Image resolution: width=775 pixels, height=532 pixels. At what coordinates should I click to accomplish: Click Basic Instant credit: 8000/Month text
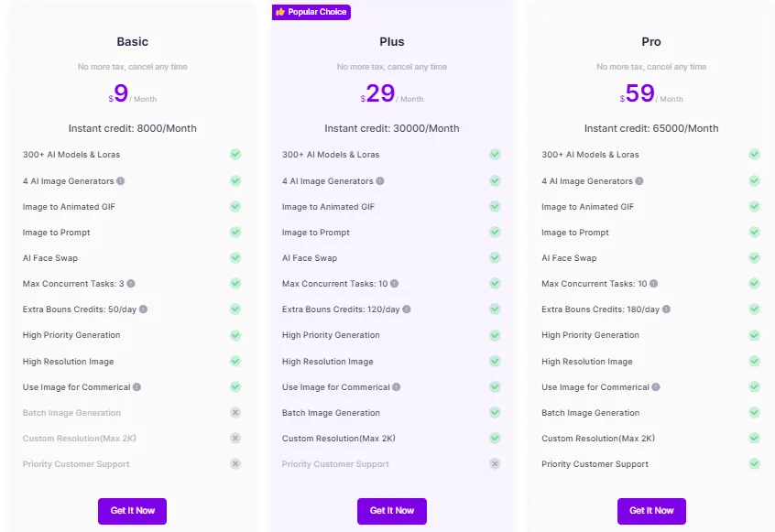(132, 128)
